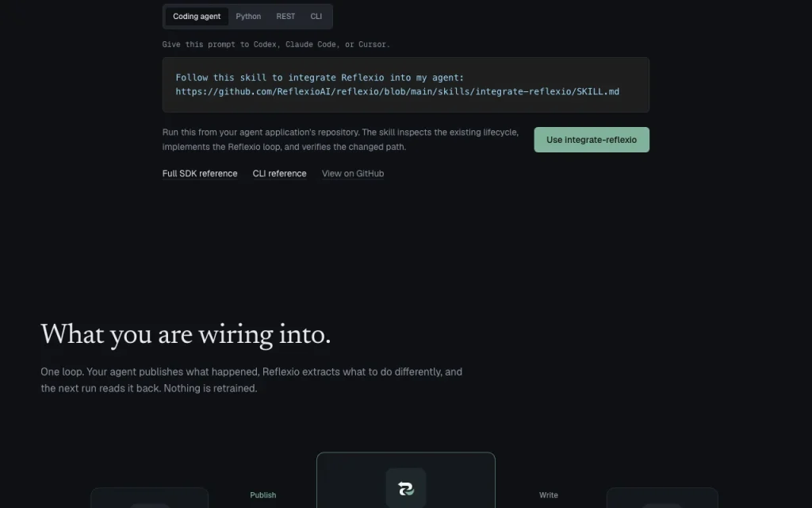This screenshot has width=812, height=508.
Task: Click the 'Run this from your agent' description
Action: [340, 140]
